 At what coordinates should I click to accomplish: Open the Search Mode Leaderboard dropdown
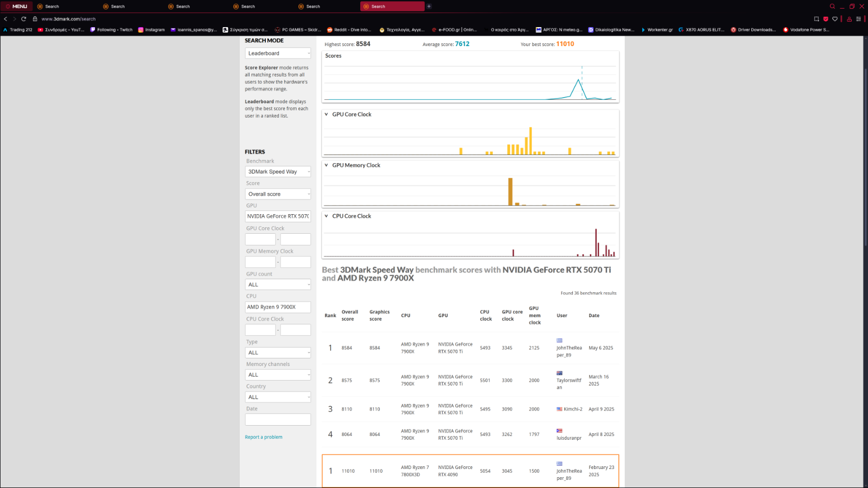click(278, 53)
